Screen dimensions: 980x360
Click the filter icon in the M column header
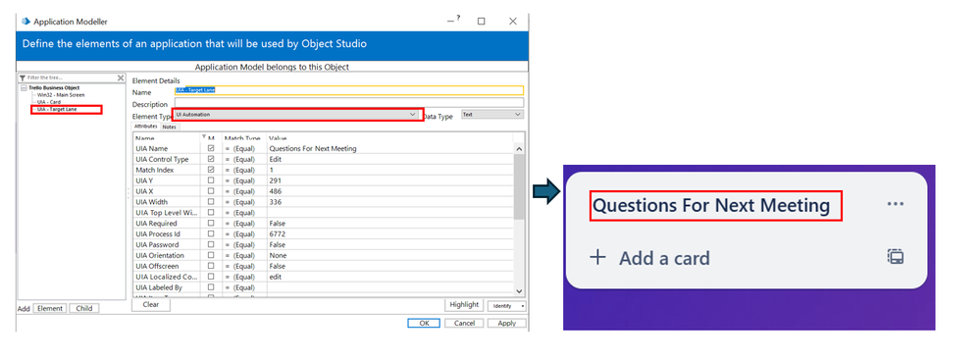coord(203,137)
